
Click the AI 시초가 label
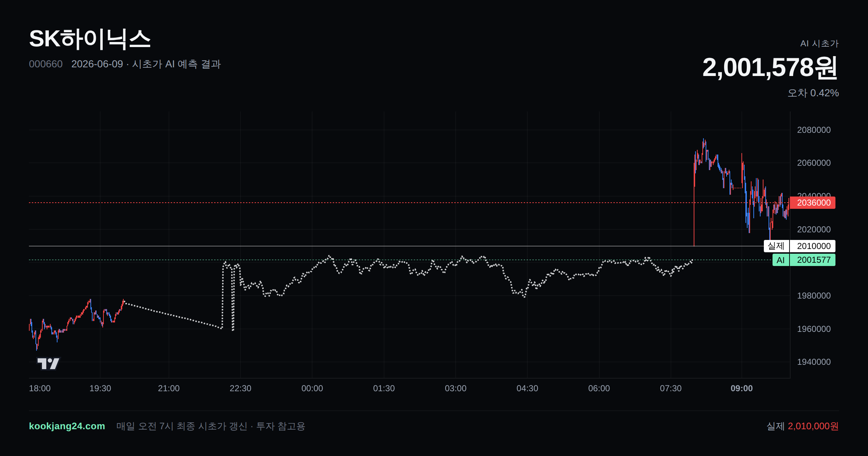[819, 43]
